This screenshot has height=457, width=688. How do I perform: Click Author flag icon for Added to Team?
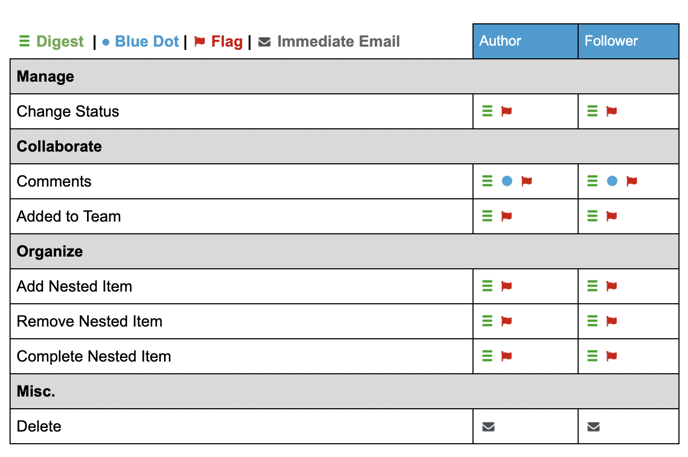(506, 216)
